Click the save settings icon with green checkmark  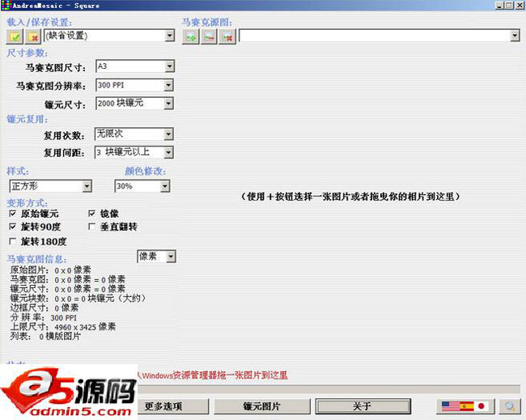tap(15, 36)
